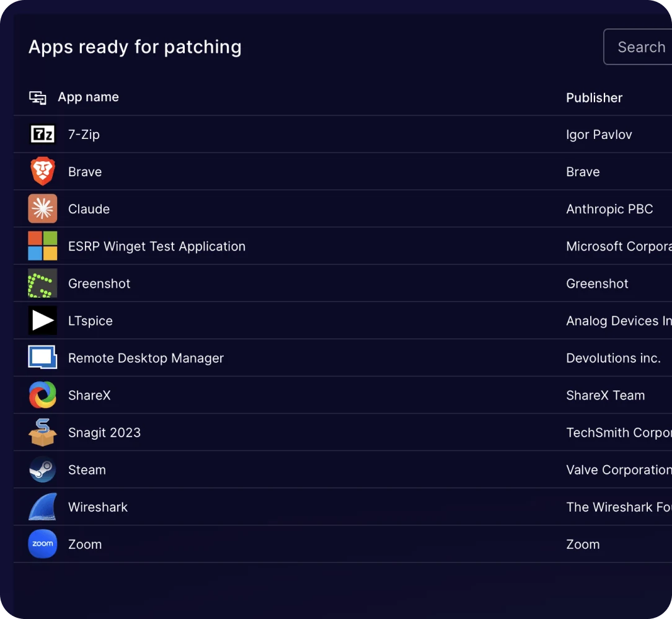Click publisher Anthropic PBC

(609, 209)
